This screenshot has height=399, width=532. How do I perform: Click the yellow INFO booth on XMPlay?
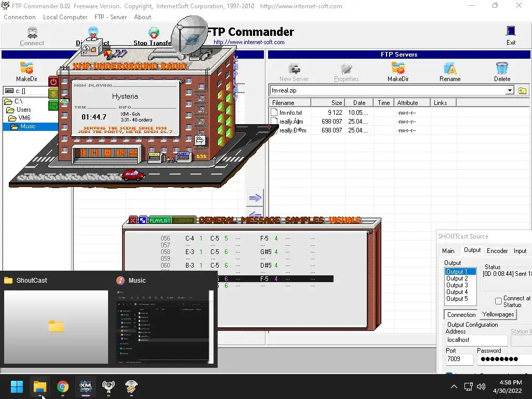154,157
